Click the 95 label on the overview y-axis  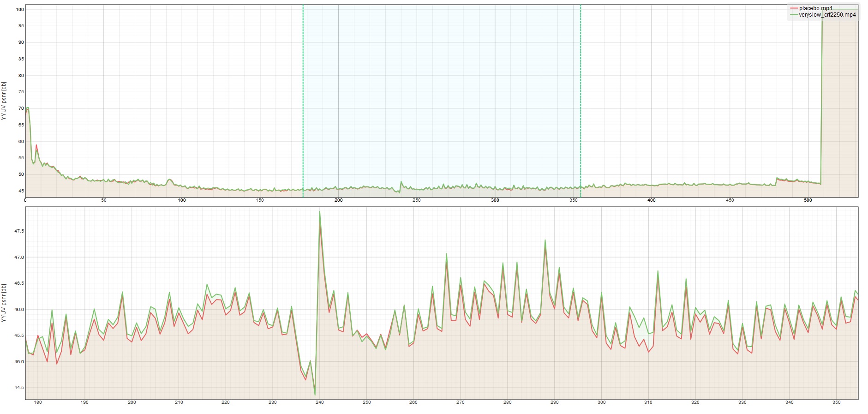click(x=21, y=26)
